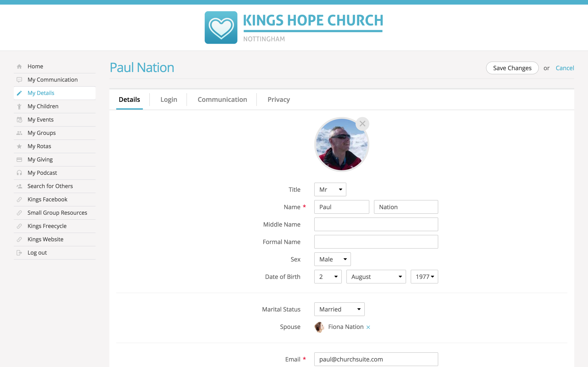The image size is (588, 367).
Task: Open the Sex dropdown showing Male
Action: (332, 259)
